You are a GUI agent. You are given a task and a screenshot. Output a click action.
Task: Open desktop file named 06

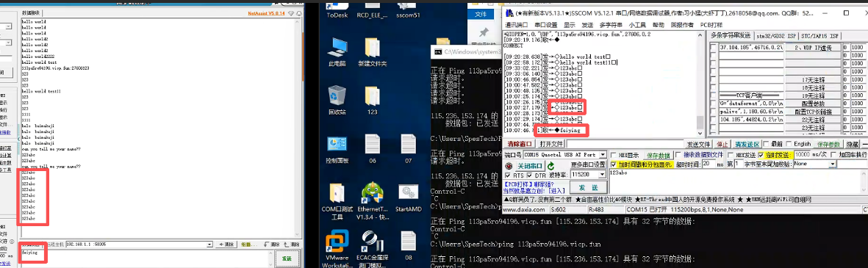[x=372, y=149]
